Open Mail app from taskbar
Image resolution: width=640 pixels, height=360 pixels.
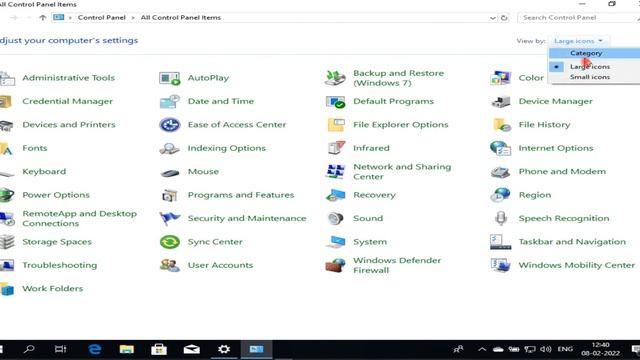[x=191, y=349]
